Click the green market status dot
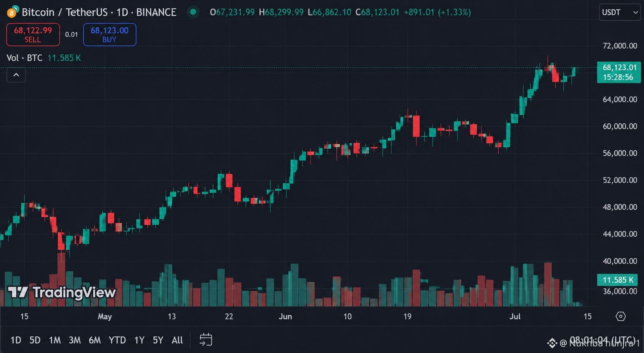 (193, 12)
